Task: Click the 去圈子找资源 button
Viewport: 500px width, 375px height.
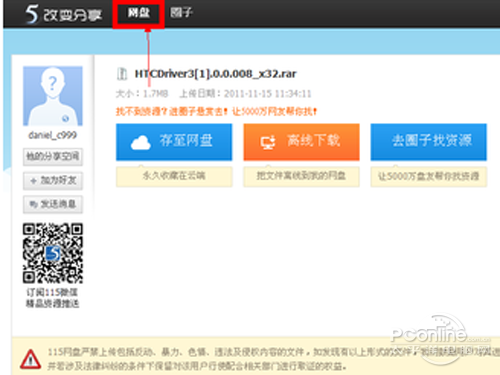Action: pos(429,142)
